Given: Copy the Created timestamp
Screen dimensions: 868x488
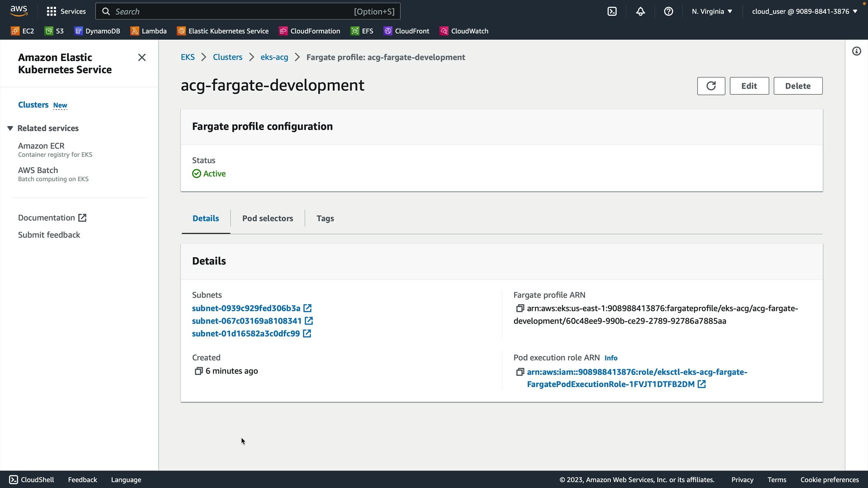Looking at the screenshot, I should [x=198, y=371].
